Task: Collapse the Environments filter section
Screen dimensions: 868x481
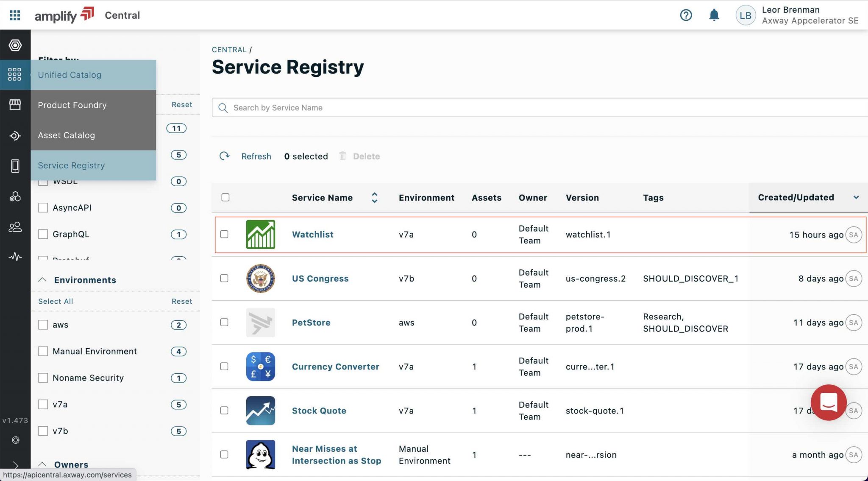Action: coord(42,280)
